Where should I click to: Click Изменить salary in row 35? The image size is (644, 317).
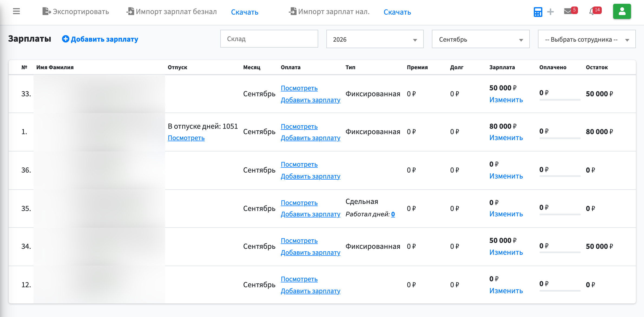[506, 214]
